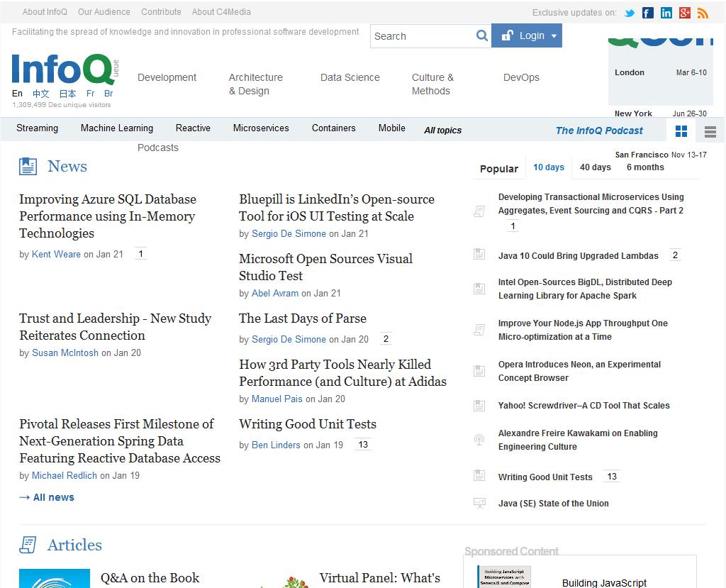View All topics link
This screenshot has height=588, width=726.
[442, 131]
